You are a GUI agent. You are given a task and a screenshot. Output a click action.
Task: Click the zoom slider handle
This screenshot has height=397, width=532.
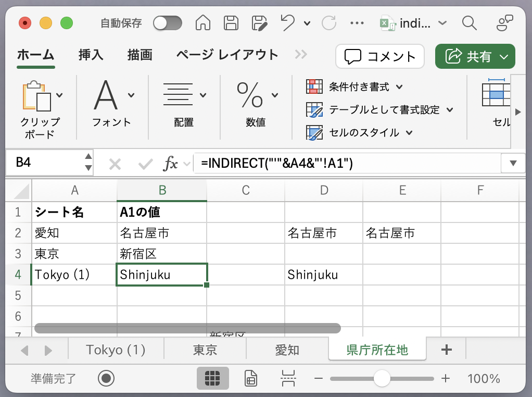[x=382, y=378]
